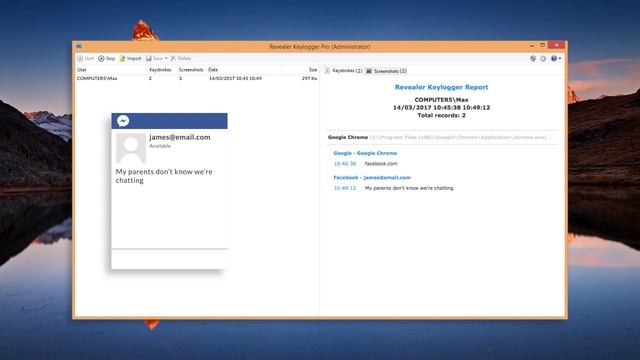This screenshot has height=360, width=640.
Task: Click the chat message input field
Action: pos(169,259)
